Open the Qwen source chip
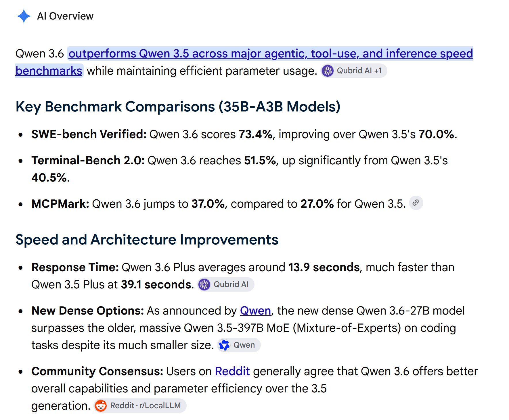Screen dimensions: 509x420 [x=239, y=345]
